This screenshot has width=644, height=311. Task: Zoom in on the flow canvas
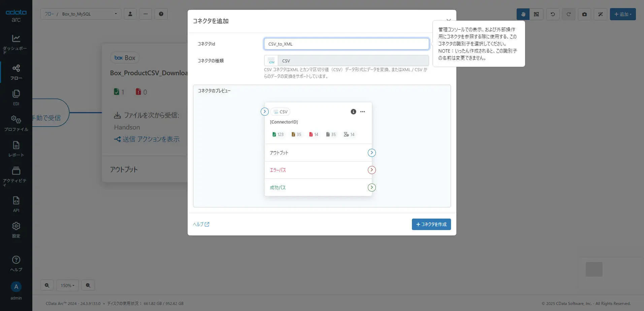tap(47, 285)
